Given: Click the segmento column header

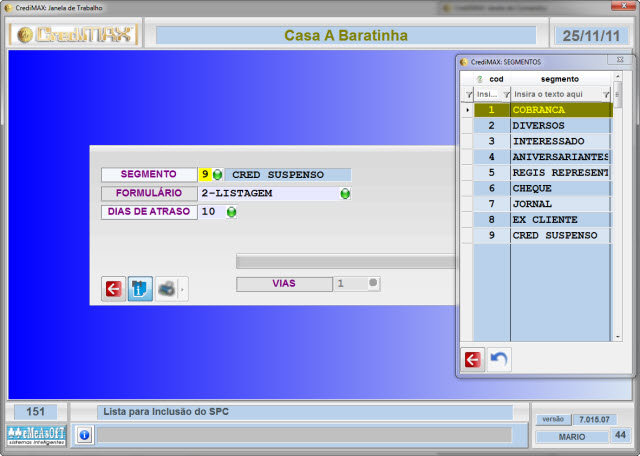Looking at the screenshot, I should (x=559, y=79).
